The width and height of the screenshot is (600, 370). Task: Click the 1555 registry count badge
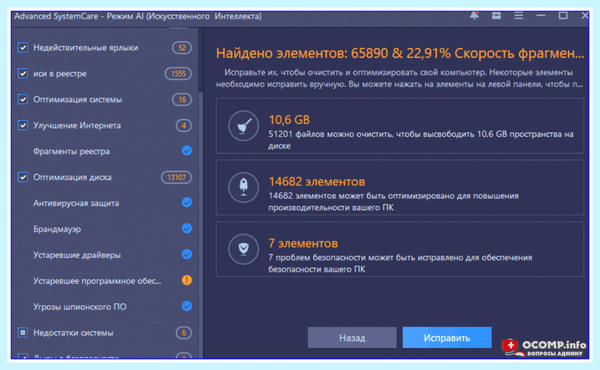pos(178,73)
